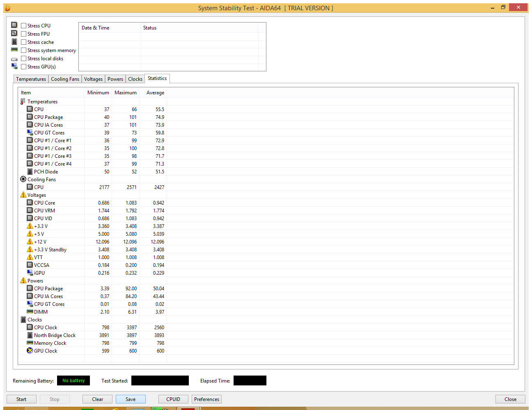Click the Stop button
This screenshot has height=410, width=532.
(x=55, y=399)
